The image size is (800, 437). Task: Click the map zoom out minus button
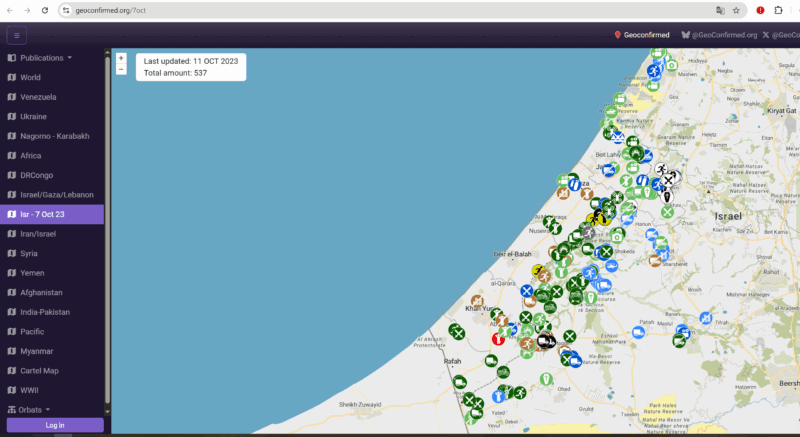pos(121,70)
